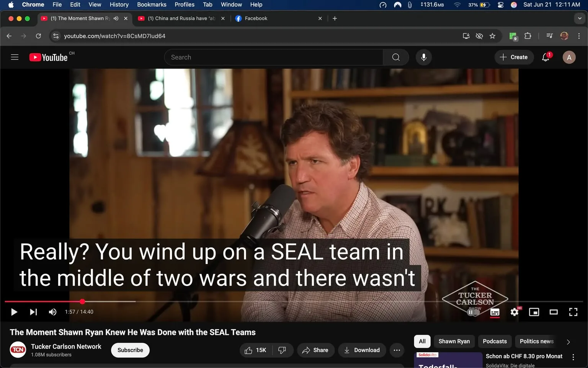Expand more actions ellipsis beside Download

point(397,350)
